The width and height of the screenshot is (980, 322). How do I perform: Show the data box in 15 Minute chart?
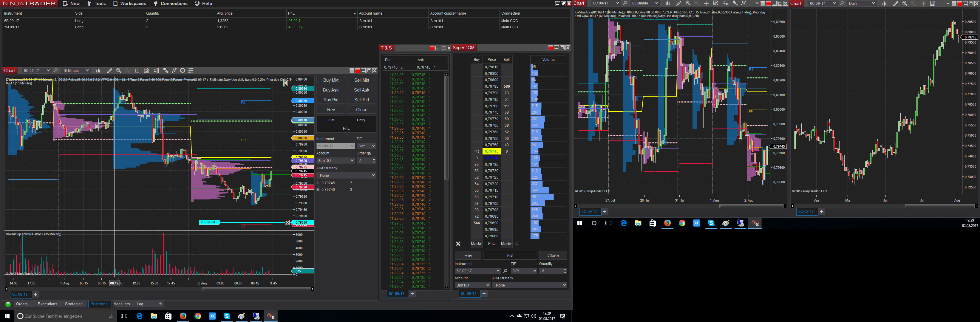[x=146, y=71]
